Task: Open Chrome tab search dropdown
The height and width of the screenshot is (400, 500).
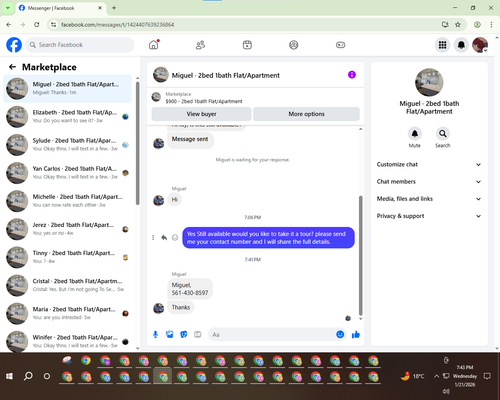Action: coord(8,8)
